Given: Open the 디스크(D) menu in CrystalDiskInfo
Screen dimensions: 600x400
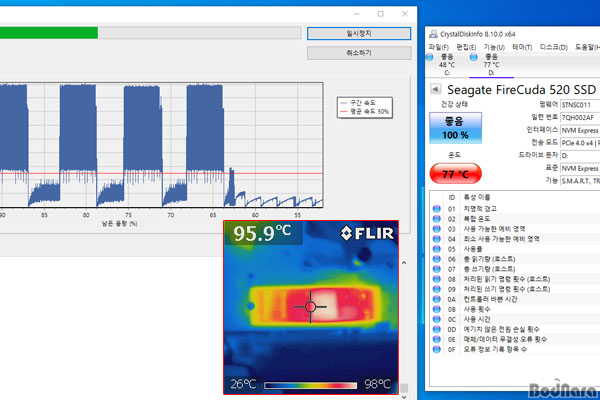Looking at the screenshot, I should [553, 47].
